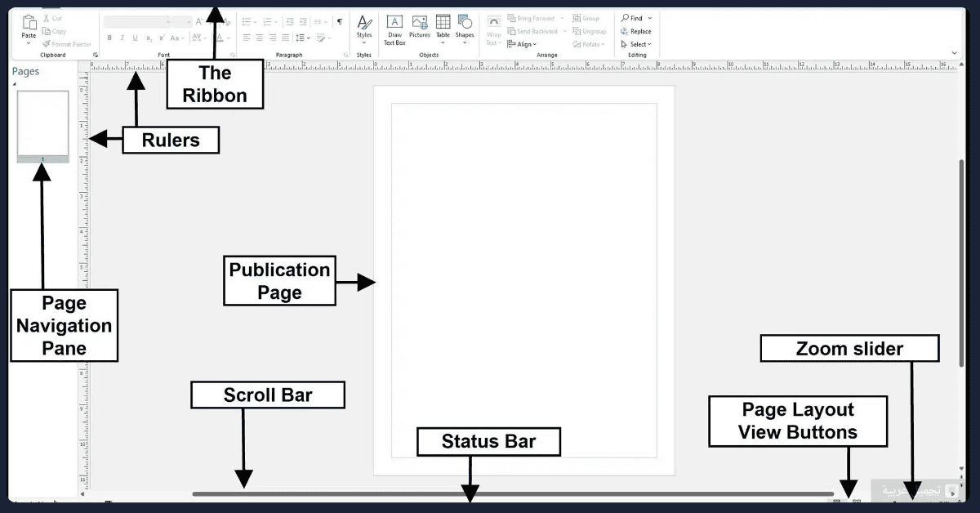Activate the Format Painter
The height and width of the screenshot is (513, 980).
(67, 44)
